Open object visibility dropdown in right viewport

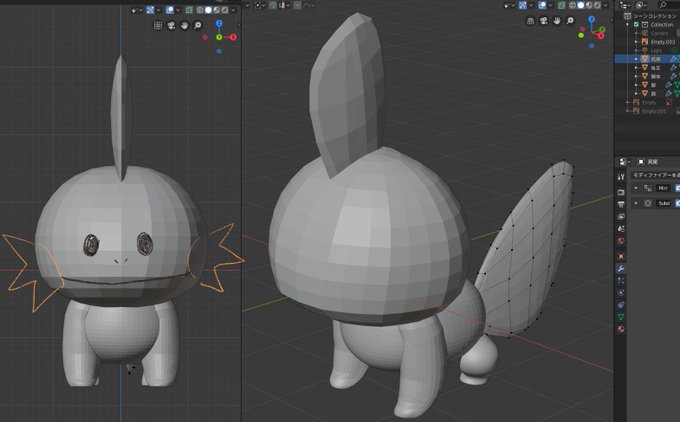pos(509,5)
